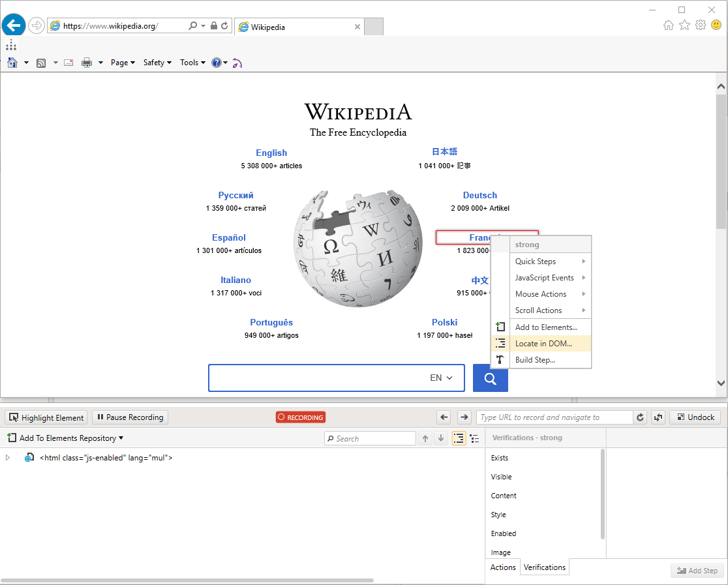The image size is (728, 585).
Task: Click the browser Forward arrow button
Action: 37,25
